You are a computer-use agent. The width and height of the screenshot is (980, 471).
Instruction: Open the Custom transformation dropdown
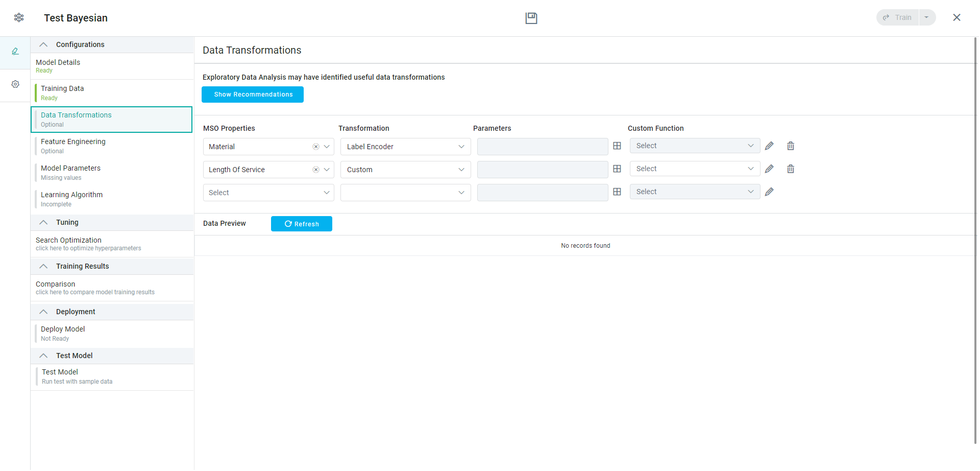coord(405,170)
